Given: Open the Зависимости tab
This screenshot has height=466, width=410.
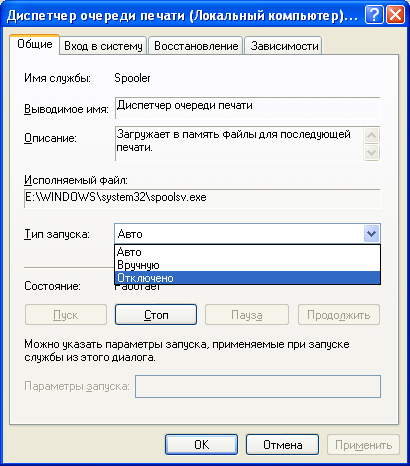Looking at the screenshot, I should [284, 46].
